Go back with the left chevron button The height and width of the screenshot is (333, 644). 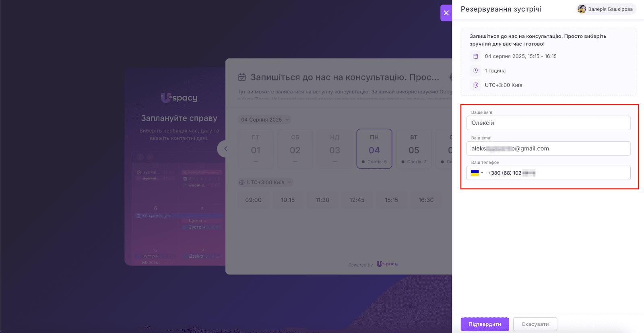pyautogui.click(x=225, y=149)
